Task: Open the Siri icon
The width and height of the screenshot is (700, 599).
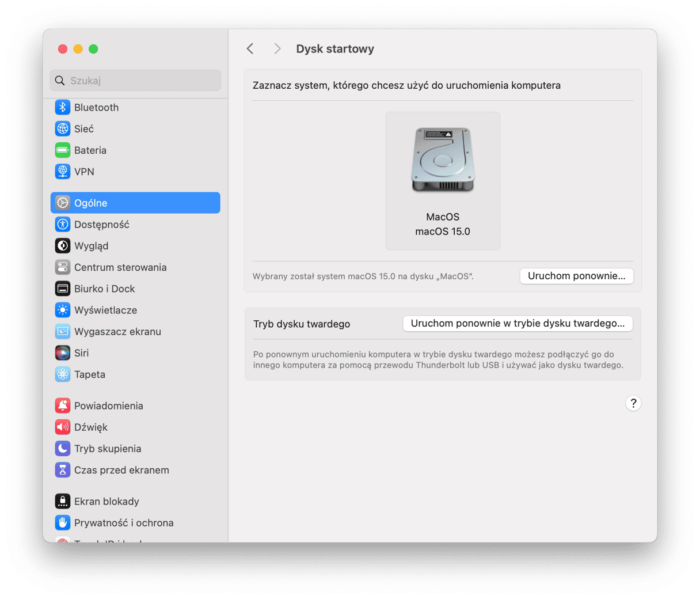Action: pos(63,353)
